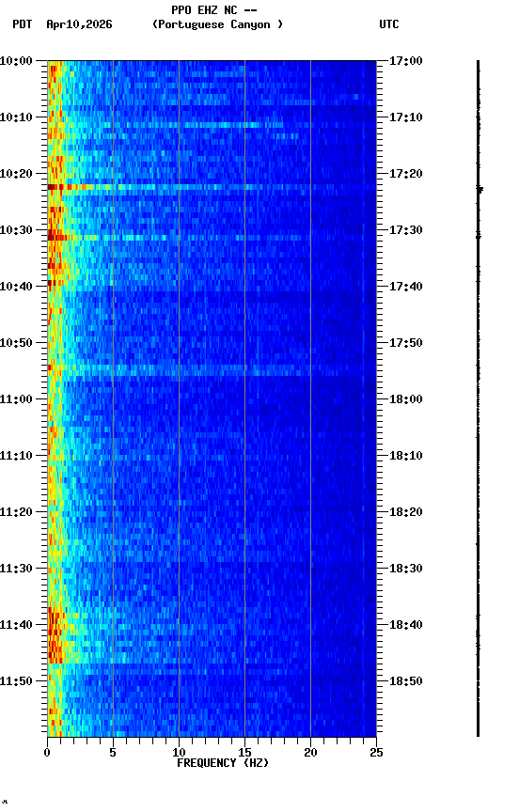519x812 pixels.
Task: Click the PDT timezone label
Action: click(23, 24)
